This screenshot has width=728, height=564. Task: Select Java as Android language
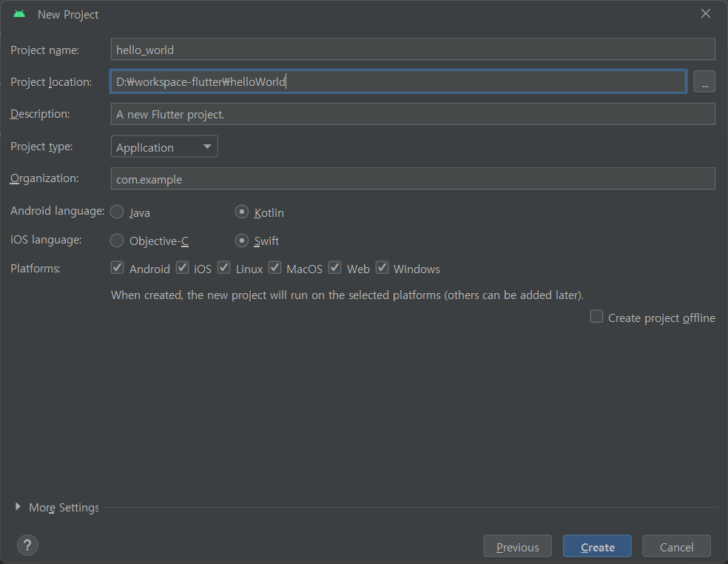point(117,212)
